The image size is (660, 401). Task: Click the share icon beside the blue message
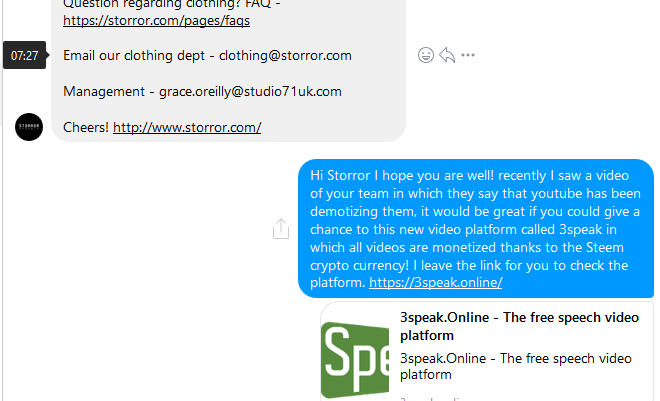[281, 229]
